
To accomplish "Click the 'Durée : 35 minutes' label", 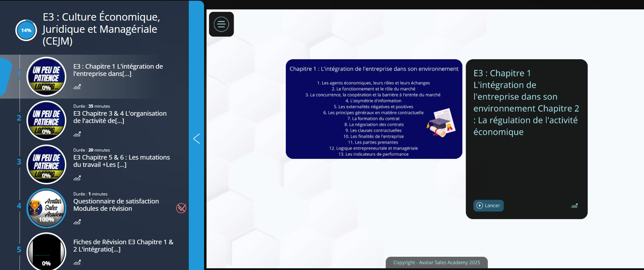I will pyautogui.click(x=91, y=106).
